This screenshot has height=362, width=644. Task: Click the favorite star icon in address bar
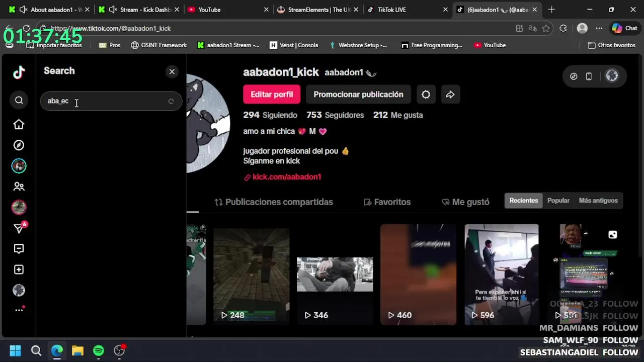tap(546, 29)
